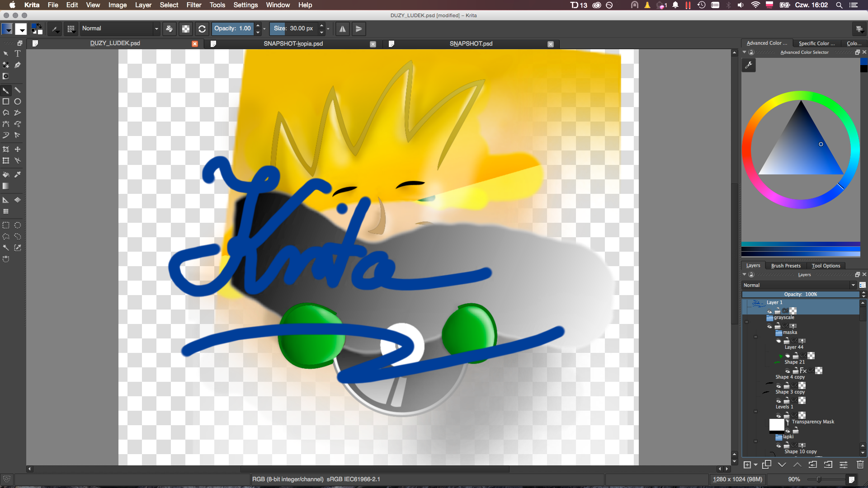
Task: Choose the freehand brush tool
Action: 6,90
